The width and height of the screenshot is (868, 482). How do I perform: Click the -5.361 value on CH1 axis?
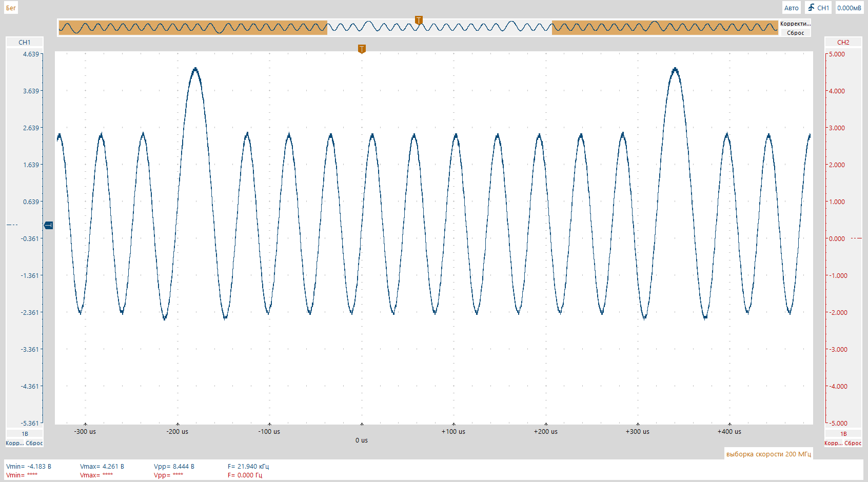pyautogui.click(x=30, y=423)
